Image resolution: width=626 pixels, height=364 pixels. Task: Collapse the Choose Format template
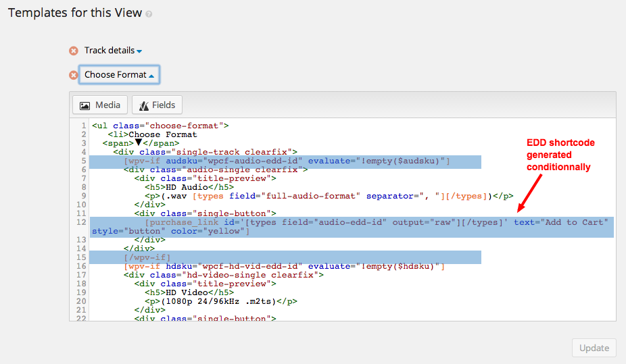(151, 76)
